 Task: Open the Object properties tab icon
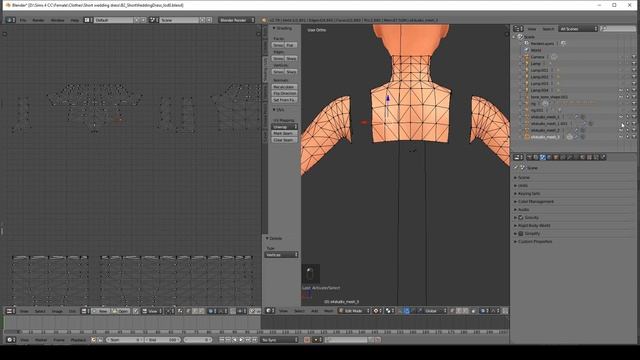click(556, 157)
